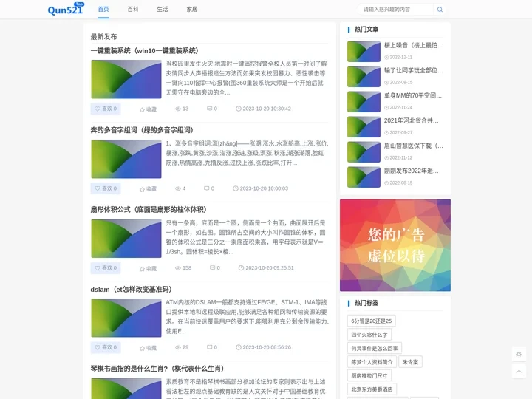The width and height of the screenshot is (532, 399).
Task: Click clock timestamp 2023-10-20 10:30:42
Action: [x=263, y=109]
